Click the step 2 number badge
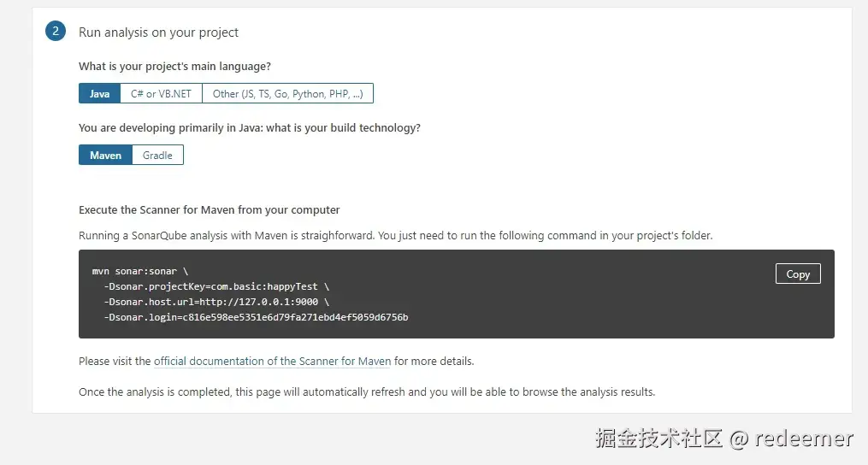Viewport: 868px width, 465px height. click(56, 32)
